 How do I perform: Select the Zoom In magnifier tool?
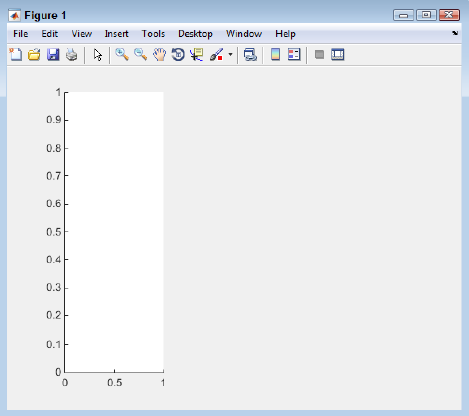coord(122,55)
